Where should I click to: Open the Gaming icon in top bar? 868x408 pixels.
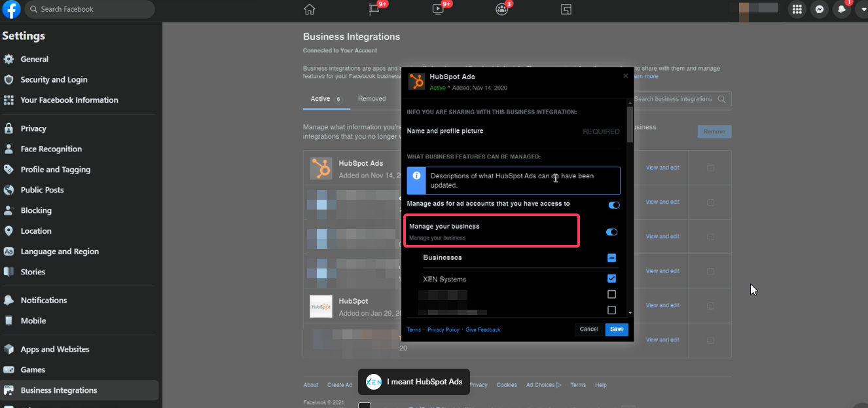566,9
